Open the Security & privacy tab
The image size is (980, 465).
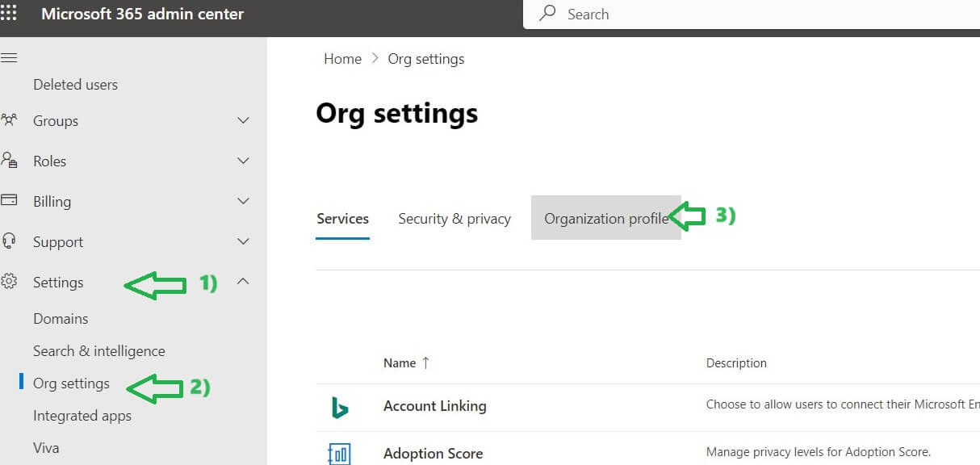tap(454, 219)
